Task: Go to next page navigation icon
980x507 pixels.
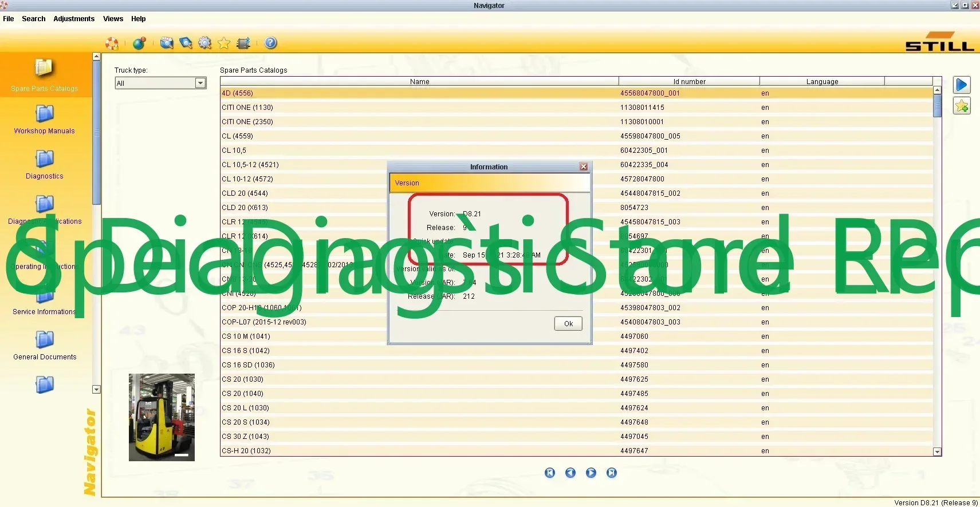Action: coord(591,473)
